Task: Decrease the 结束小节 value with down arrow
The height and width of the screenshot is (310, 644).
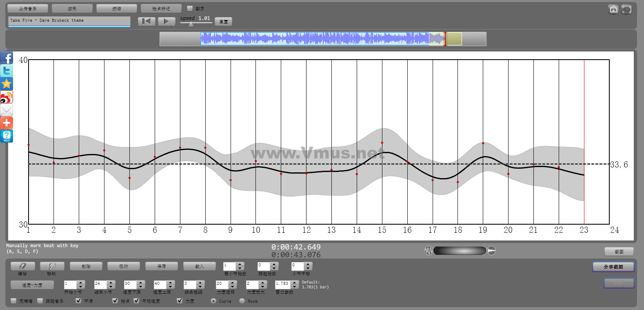Action: [111, 287]
